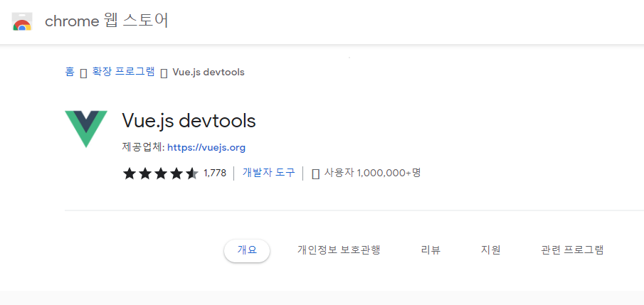
Task: Click the 제공업체: label
Action: point(143,148)
